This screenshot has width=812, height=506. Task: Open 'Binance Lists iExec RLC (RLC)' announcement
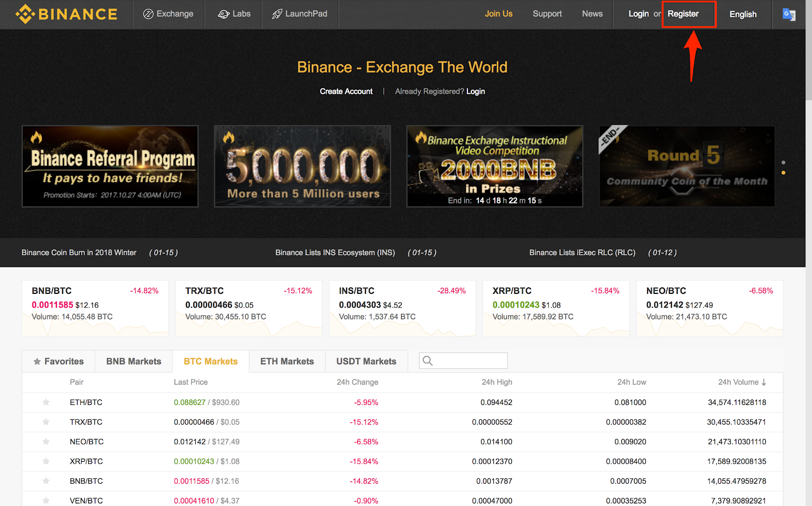point(582,253)
